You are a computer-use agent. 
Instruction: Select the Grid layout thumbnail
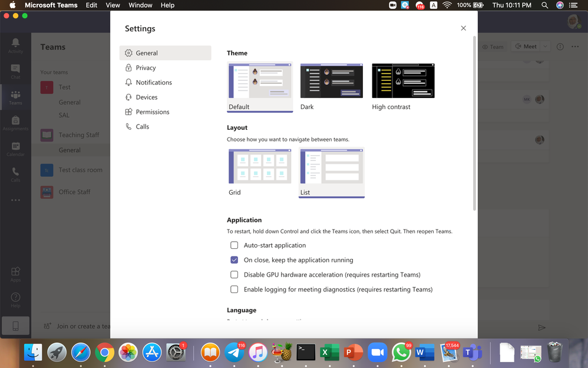(260, 166)
